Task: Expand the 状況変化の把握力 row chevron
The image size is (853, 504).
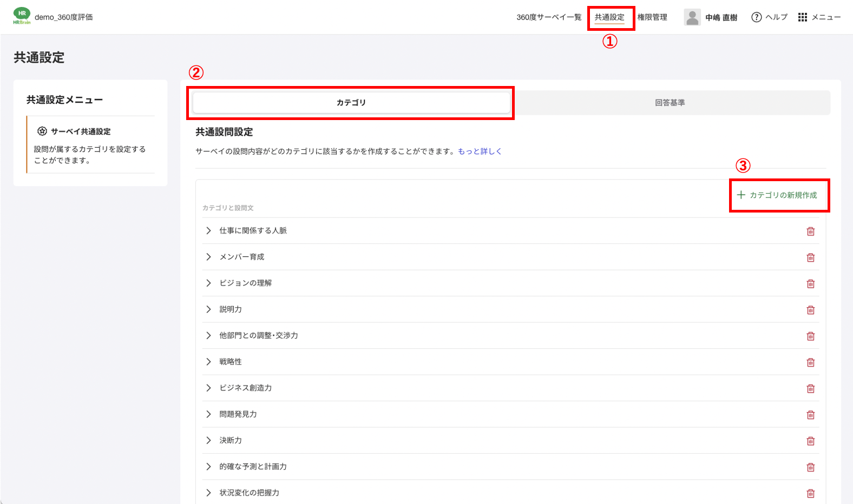Action: click(208, 493)
